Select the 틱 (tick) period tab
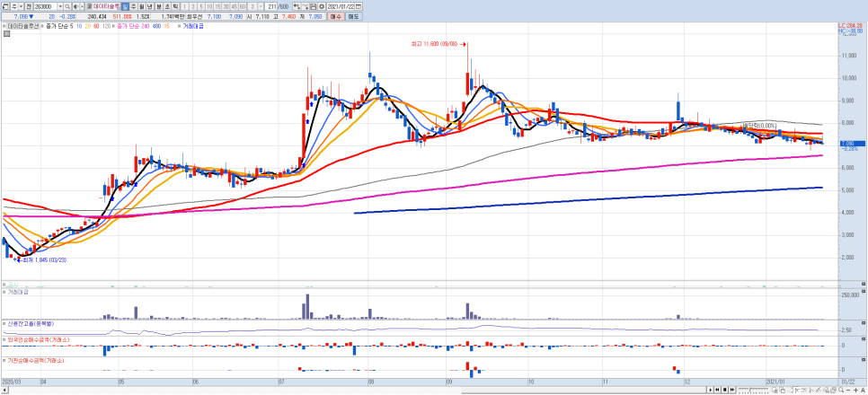The width and height of the screenshot is (868, 395). tap(175, 6)
